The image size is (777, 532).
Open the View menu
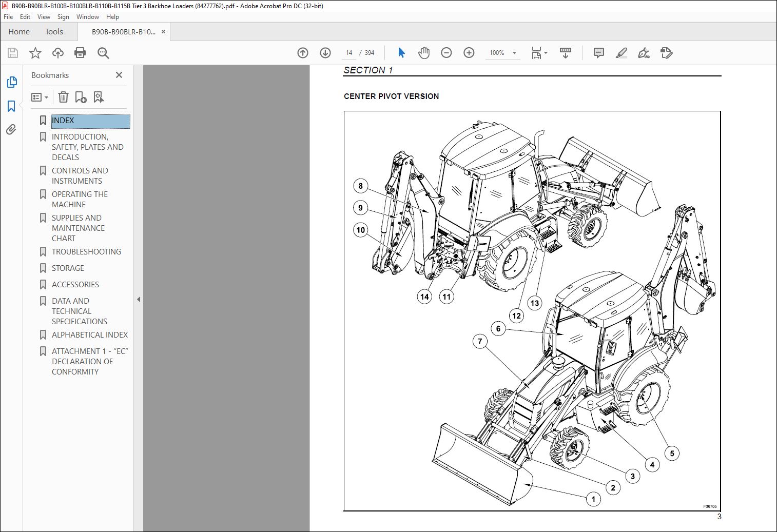point(44,17)
